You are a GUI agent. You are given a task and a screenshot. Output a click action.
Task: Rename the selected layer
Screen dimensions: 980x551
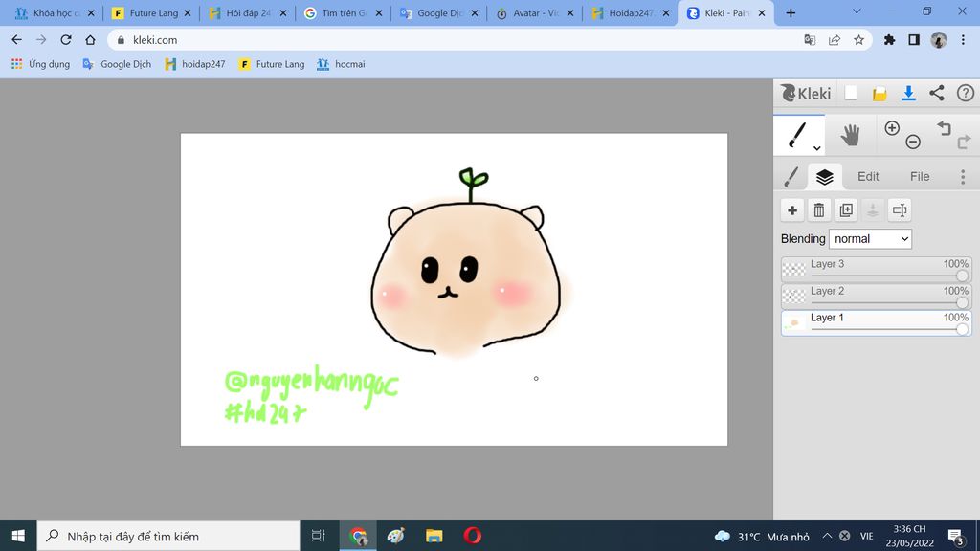900,210
